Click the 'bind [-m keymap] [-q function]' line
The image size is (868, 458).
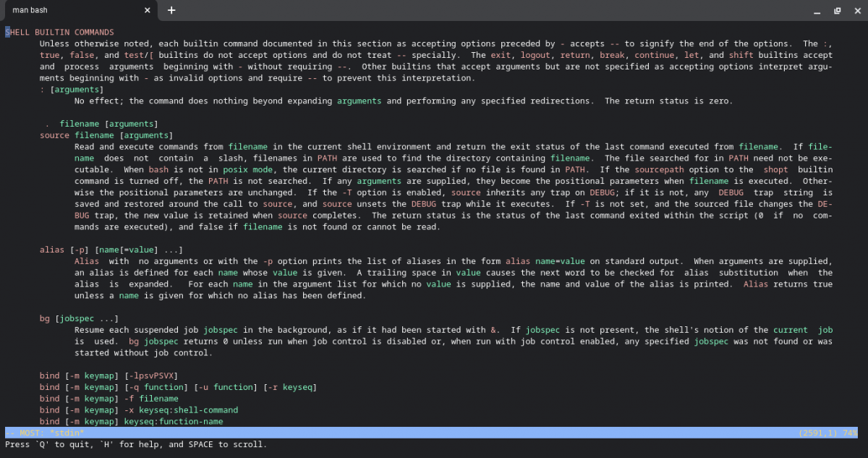[x=178, y=387]
